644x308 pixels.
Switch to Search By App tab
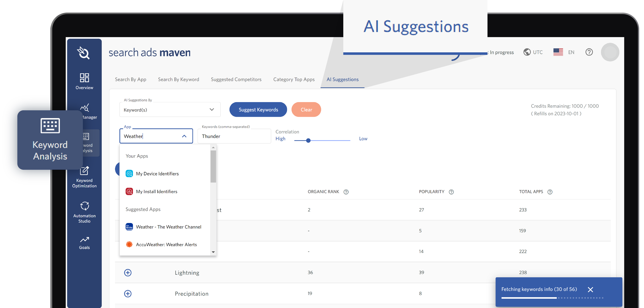point(131,79)
